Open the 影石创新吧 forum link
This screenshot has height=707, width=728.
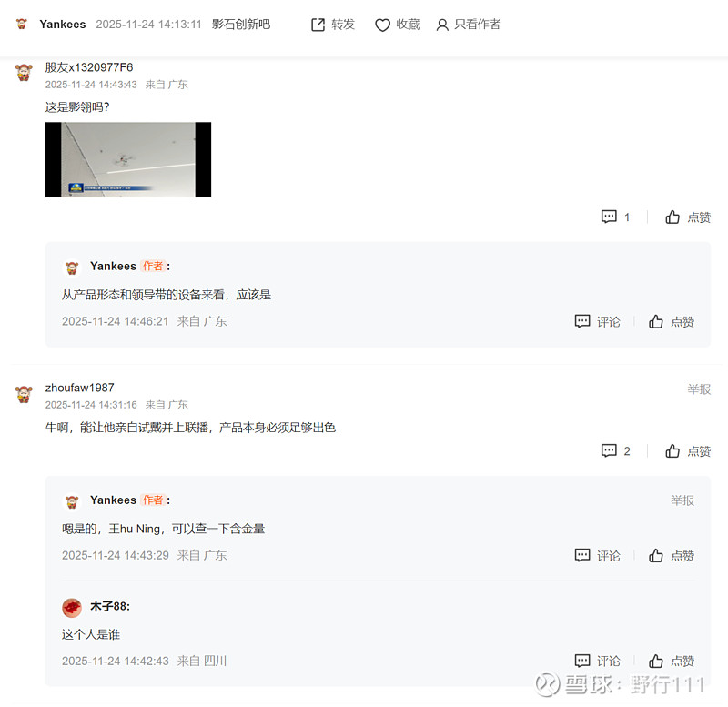coord(241,25)
